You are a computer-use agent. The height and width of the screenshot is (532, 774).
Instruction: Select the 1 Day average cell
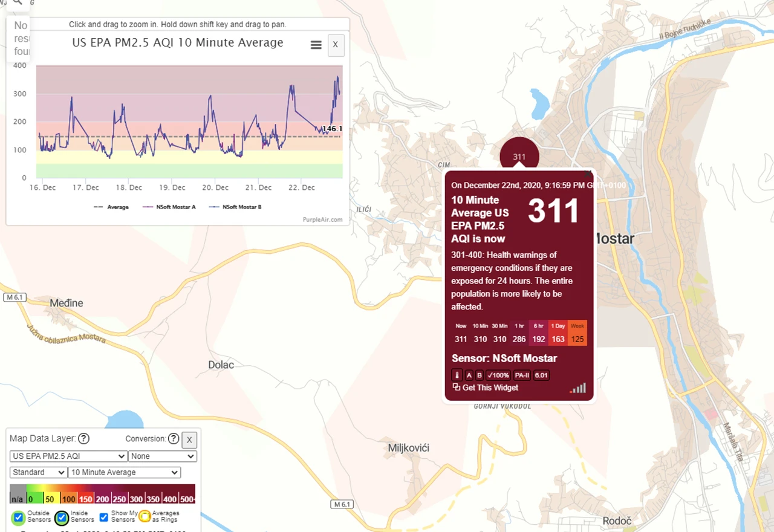[558, 333]
